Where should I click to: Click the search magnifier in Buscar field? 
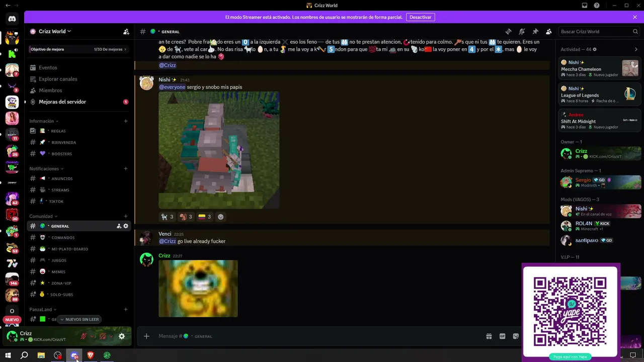pos(635,32)
